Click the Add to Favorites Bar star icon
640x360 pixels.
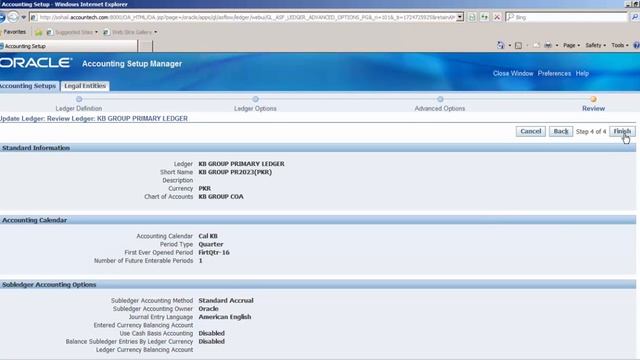point(39,32)
